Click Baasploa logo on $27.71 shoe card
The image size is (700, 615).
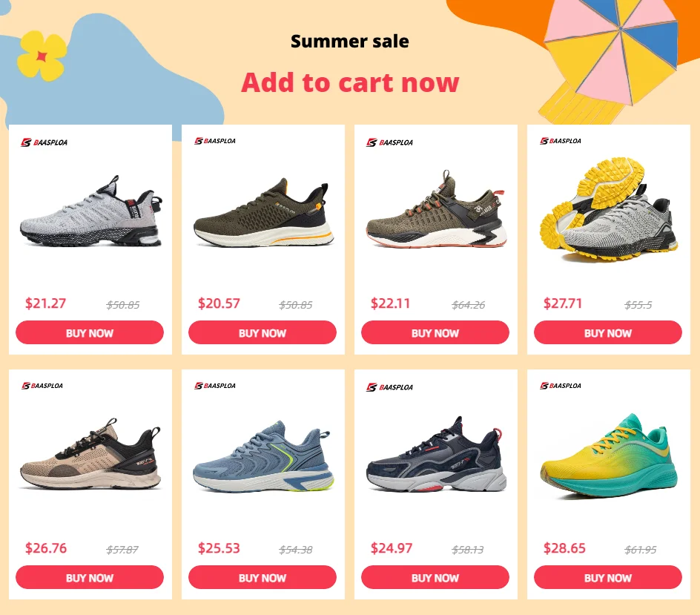[x=561, y=141]
